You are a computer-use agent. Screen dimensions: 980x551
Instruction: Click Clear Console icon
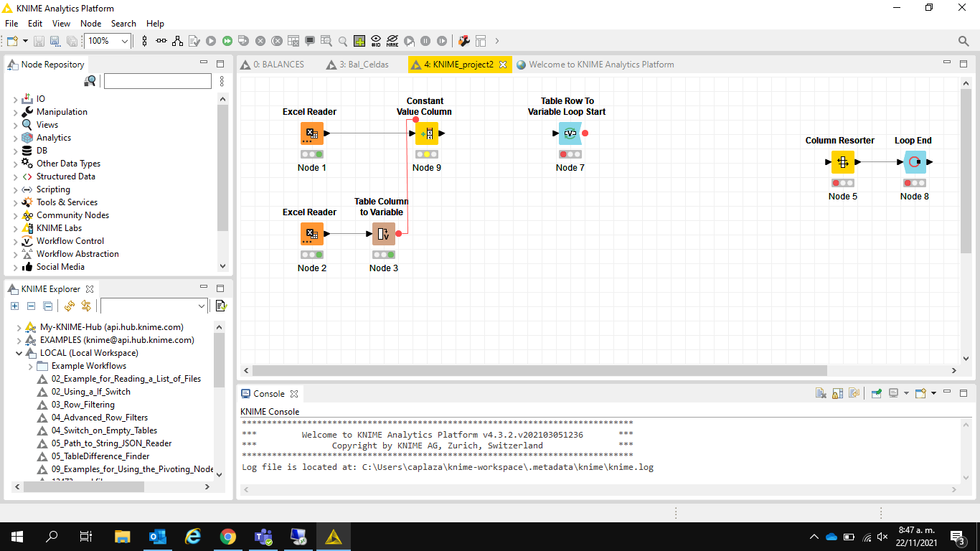coord(821,393)
